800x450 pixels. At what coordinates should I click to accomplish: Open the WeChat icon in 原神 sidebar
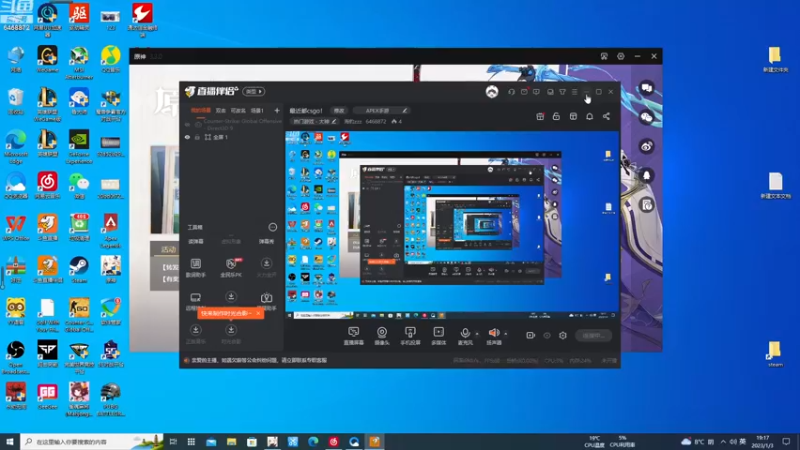[x=646, y=117]
